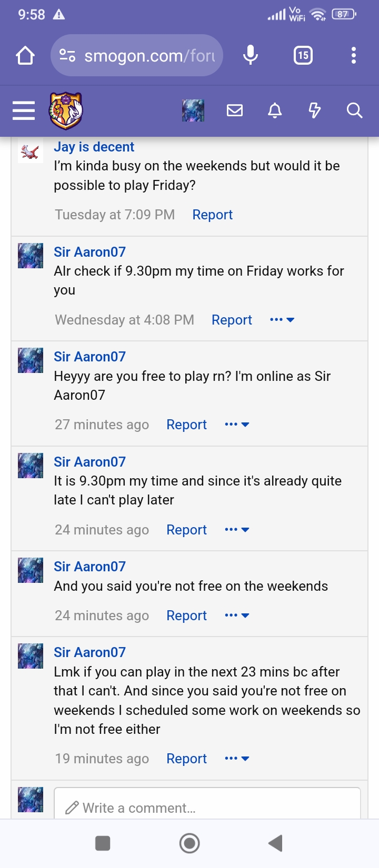The image size is (379, 868).
Task: Report the 'And you said you're not free' comment
Action: click(x=186, y=615)
